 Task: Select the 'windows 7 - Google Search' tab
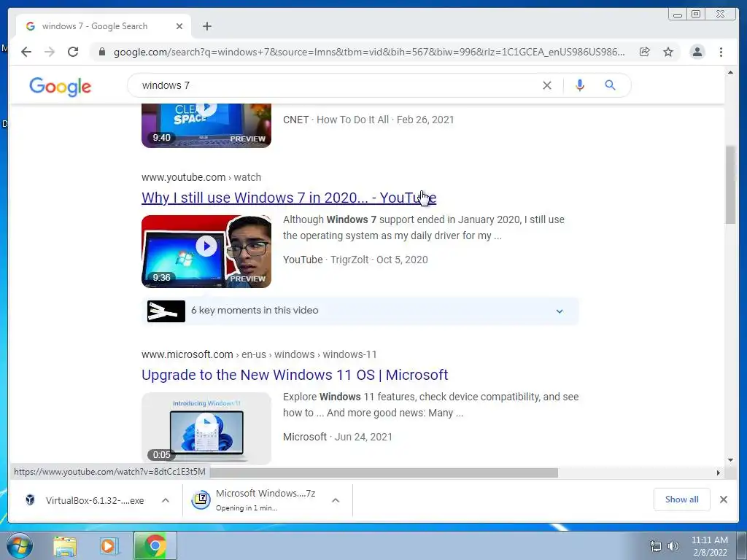[x=103, y=26]
